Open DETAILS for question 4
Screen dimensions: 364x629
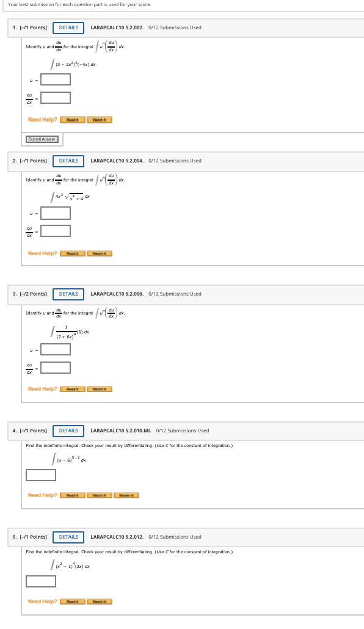click(x=68, y=431)
